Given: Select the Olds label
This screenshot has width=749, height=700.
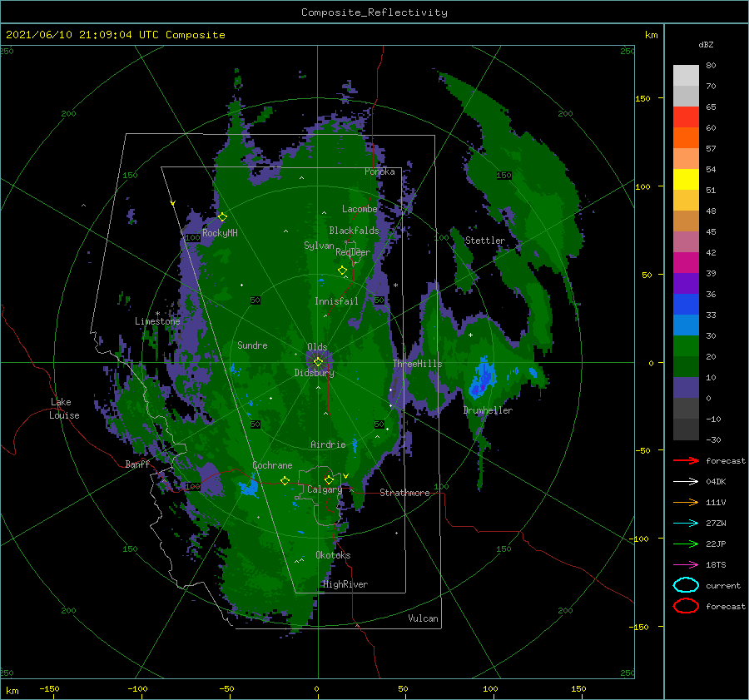Looking at the screenshot, I should [317, 346].
